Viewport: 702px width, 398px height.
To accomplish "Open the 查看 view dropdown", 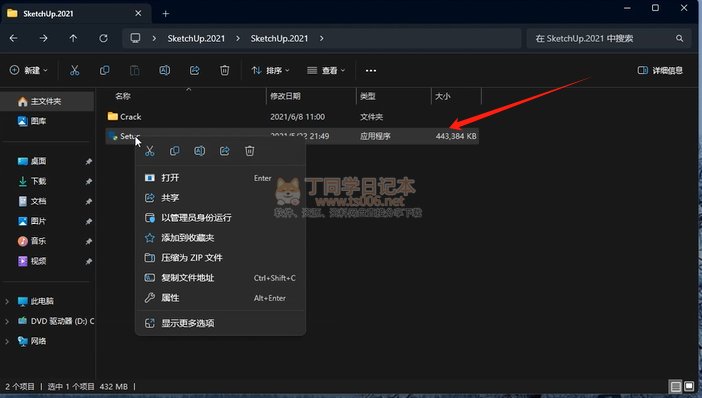I will [x=326, y=70].
